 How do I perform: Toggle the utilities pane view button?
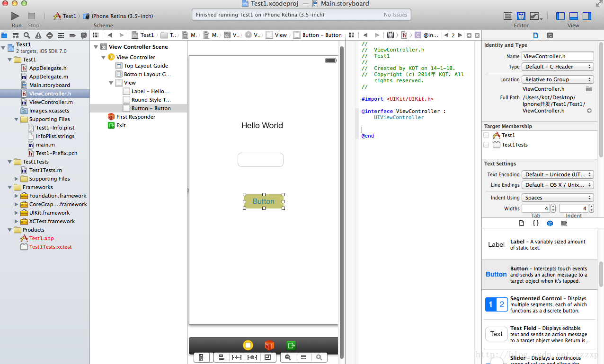click(587, 16)
